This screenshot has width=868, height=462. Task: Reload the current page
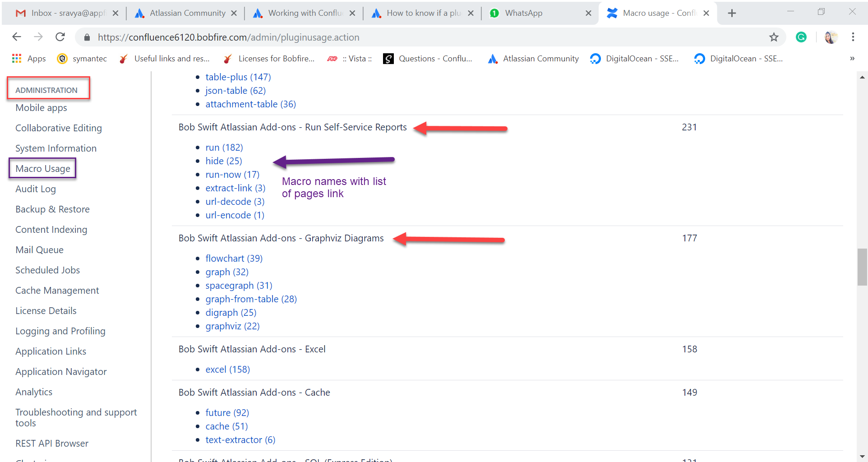tap(60, 37)
